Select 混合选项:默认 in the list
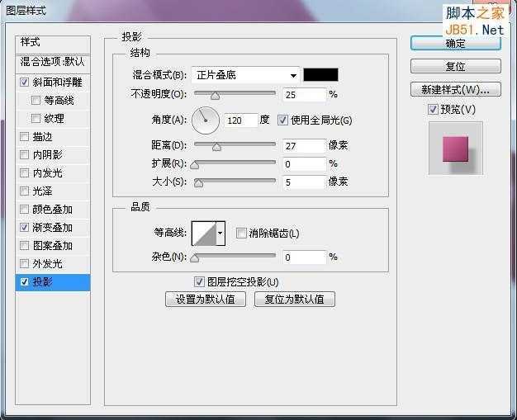Screen dimensions: 517x420 pos(53,64)
